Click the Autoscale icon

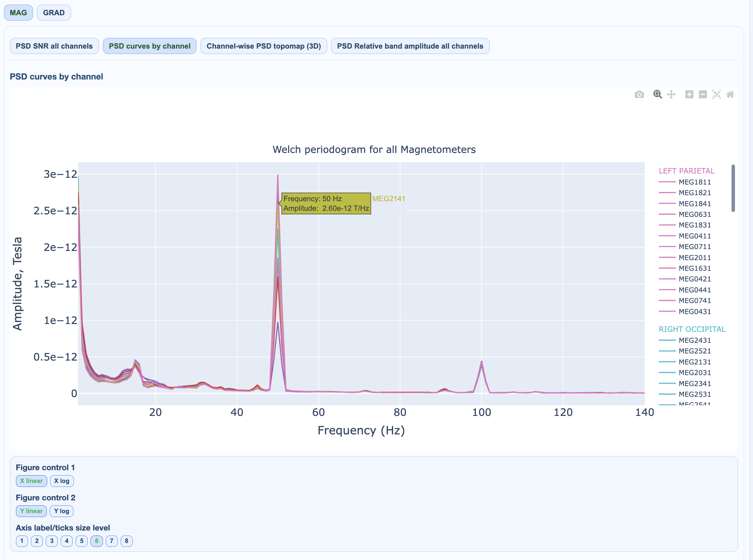[x=716, y=94]
